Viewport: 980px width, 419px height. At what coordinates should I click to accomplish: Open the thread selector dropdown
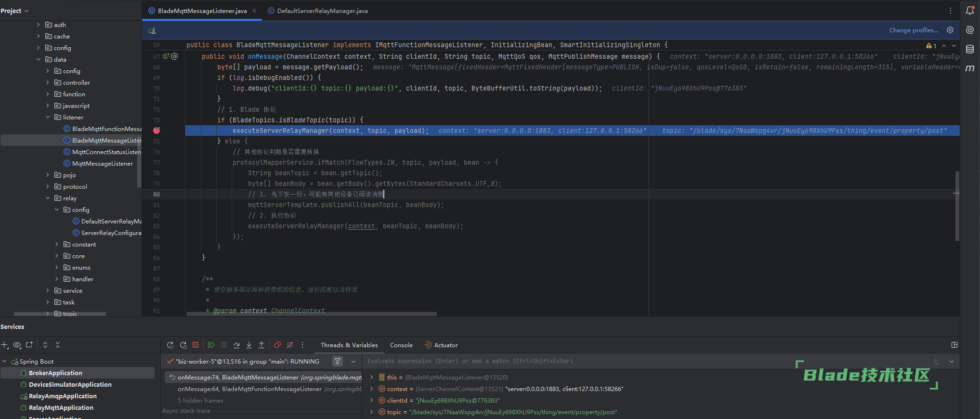click(353, 361)
